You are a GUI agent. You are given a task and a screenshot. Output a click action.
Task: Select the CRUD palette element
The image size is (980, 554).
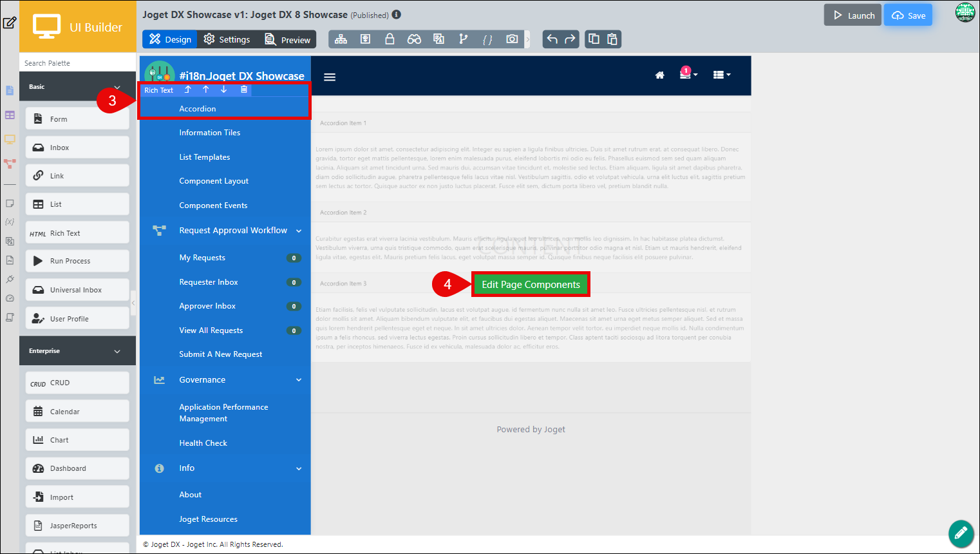[77, 383]
